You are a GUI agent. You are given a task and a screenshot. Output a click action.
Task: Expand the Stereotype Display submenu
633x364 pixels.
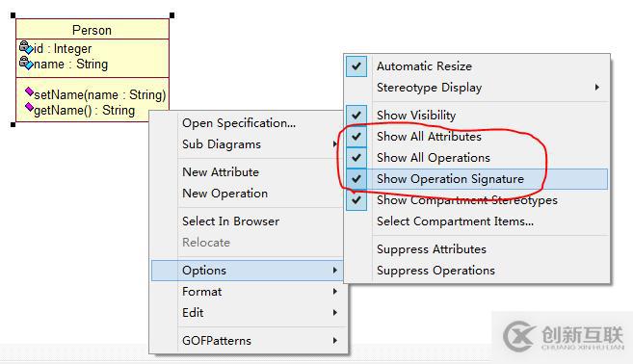(x=476, y=88)
